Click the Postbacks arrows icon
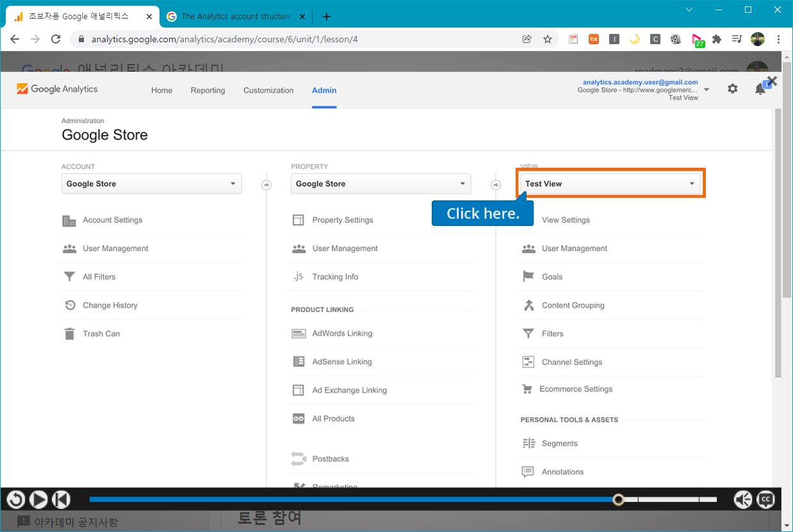Image resolution: width=793 pixels, height=532 pixels. click(298, 458)
